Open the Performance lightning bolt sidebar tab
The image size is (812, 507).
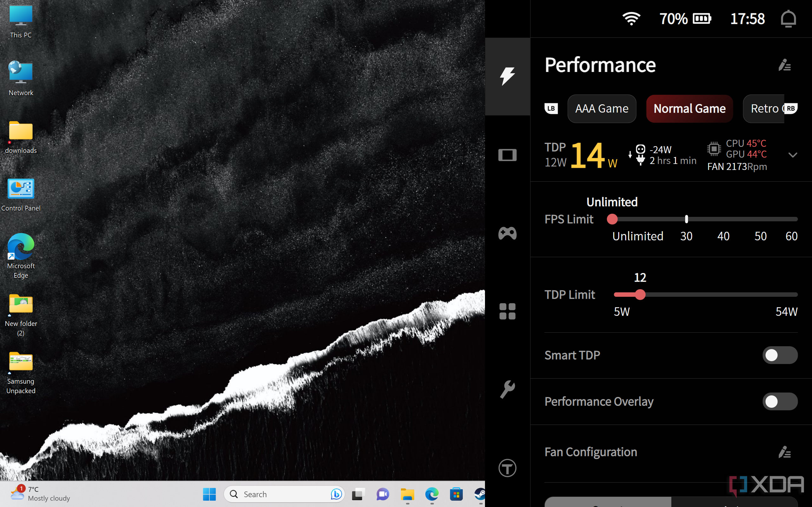tap(507, 76)
